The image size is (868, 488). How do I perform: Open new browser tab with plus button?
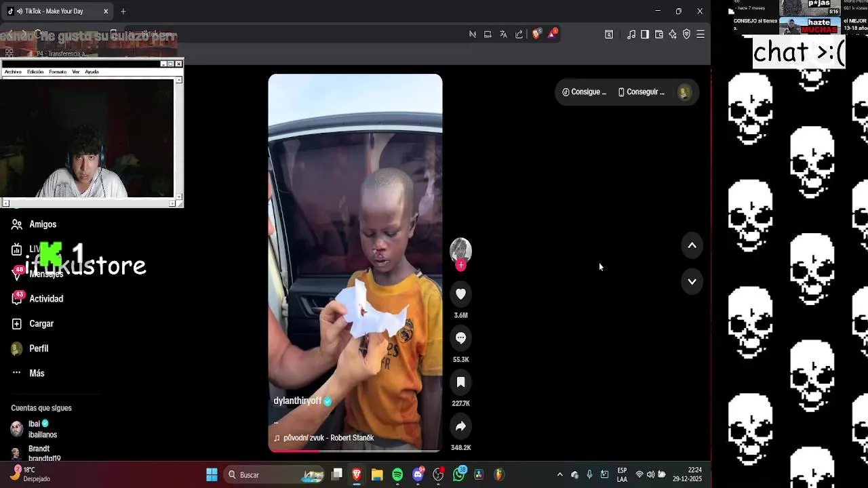pos(123,12)
